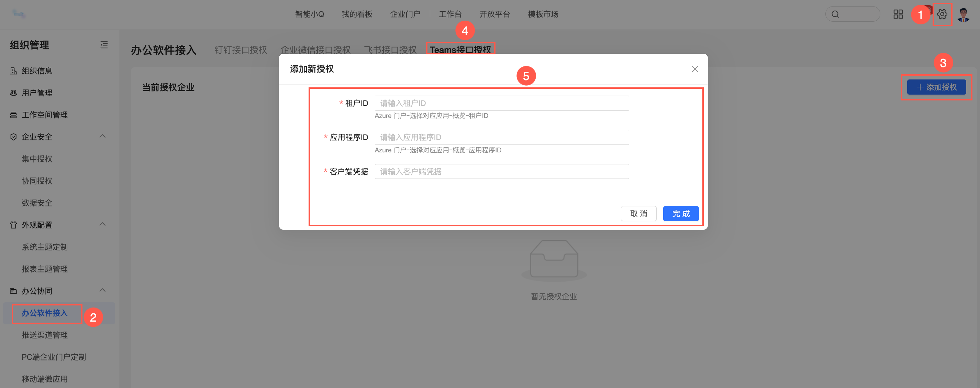Screen dimensions: 980x388
Task: Click the 取消 button
Action: [x=638, y=214]
